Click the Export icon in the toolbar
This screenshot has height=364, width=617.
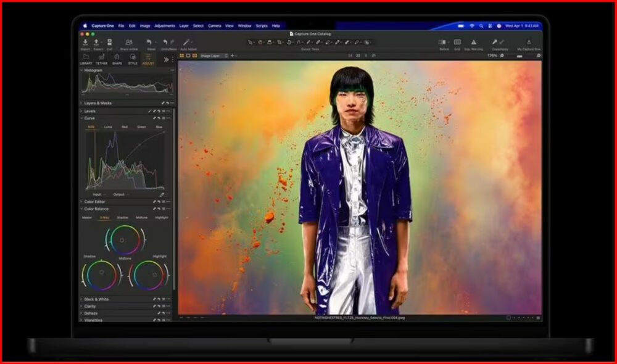coord(97,42)
